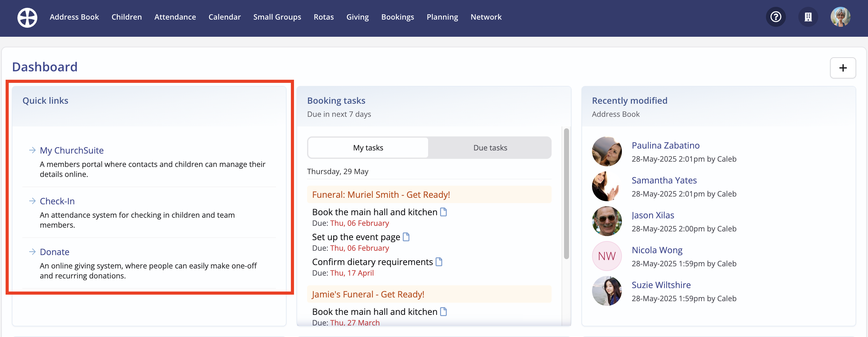This screenshot has width=868, height=337.
Task: Open Funeral: Muriel Smith - Get Ready! booking
Action: tap(381, 195)
